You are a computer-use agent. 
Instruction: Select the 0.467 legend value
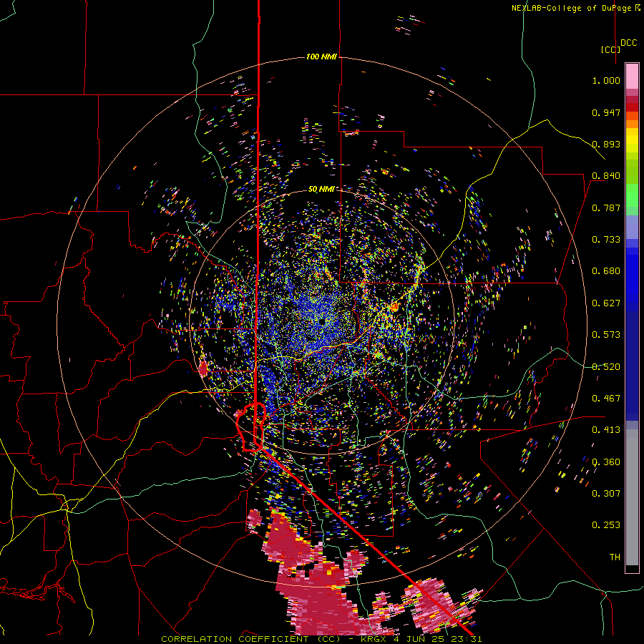point(606,399)
